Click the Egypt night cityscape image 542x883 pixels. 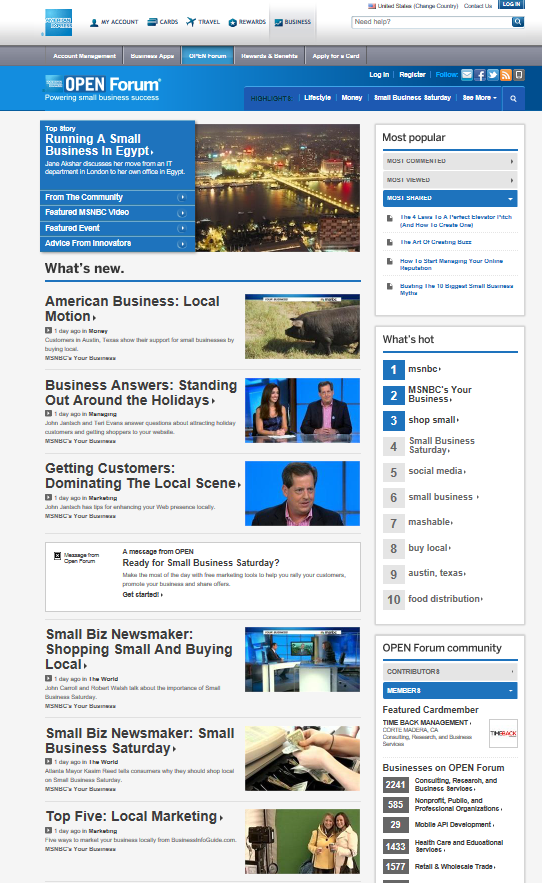[x=277, y=188]
